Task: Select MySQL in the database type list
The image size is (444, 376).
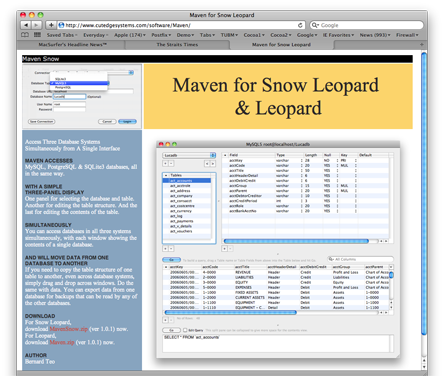Action: [79, 83]
